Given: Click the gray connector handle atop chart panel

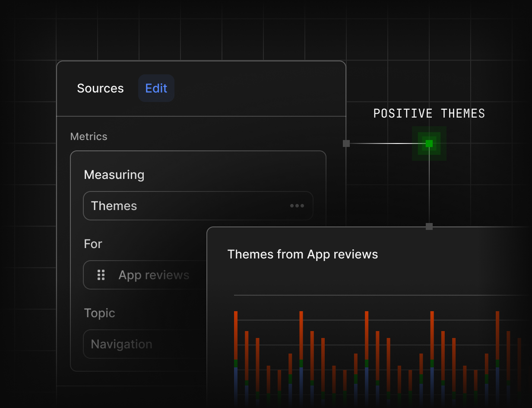Looking at the screenshot, I should (429, 226).
